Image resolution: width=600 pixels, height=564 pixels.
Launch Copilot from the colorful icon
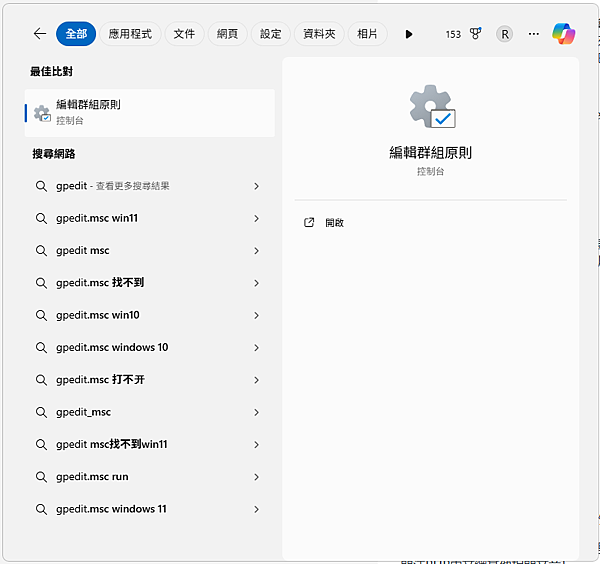(x=563, y=34)
